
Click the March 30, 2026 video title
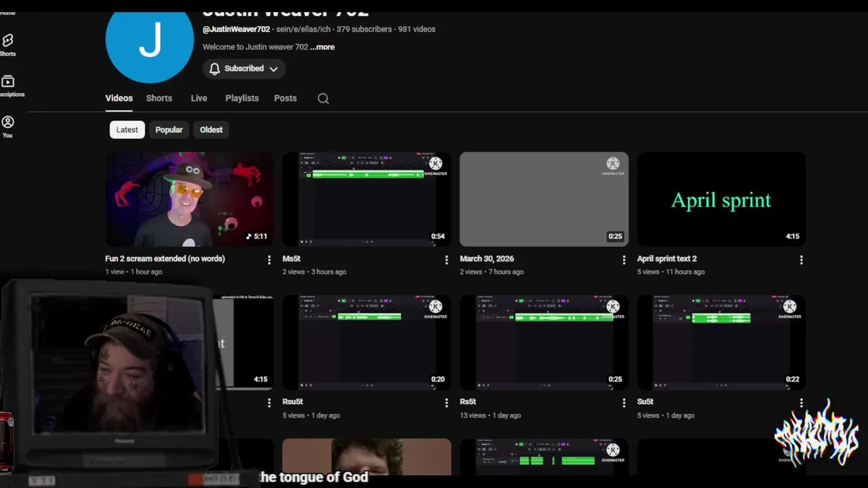(x=487, y=259)
